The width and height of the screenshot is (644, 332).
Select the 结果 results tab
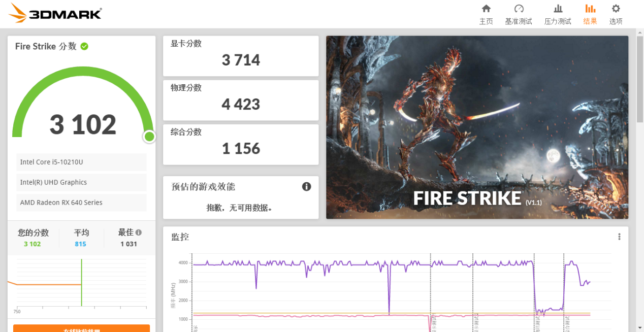pyautogui.click(x=590, y=14)
